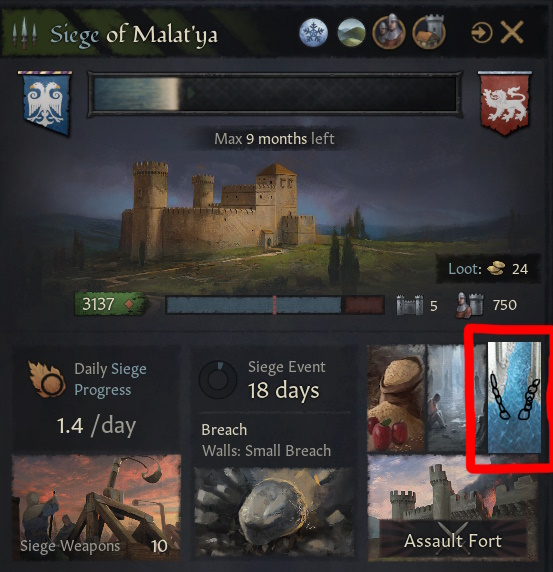Click the Siege Weapons panel
Viewport: 553px width, 572px height.
pyautogui.click(x=96, y=508)
